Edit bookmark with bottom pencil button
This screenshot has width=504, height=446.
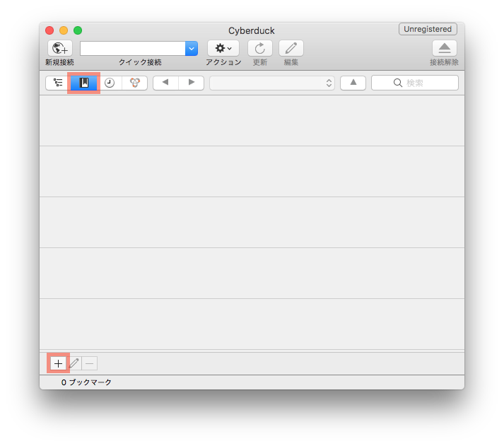tap(74, 363)
